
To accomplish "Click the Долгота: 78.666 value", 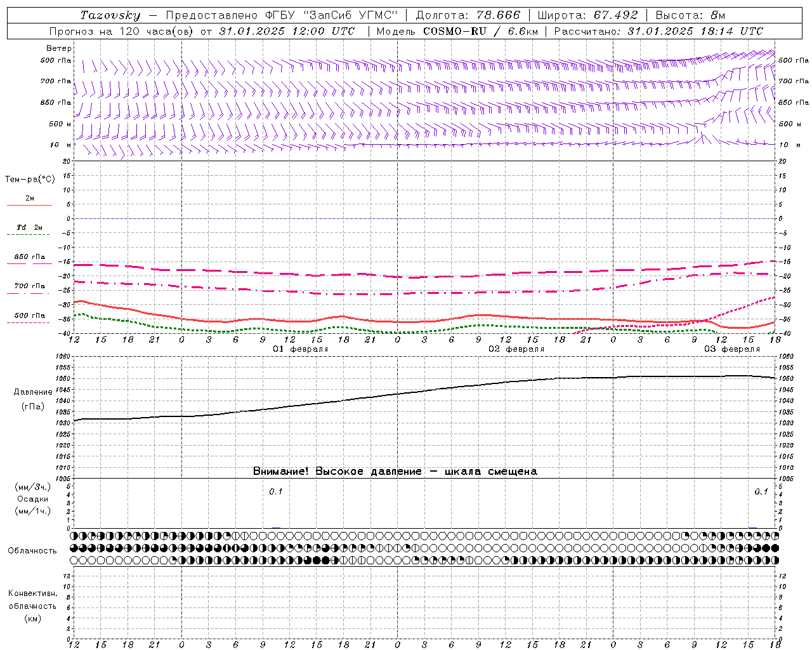I will point(468,15).
